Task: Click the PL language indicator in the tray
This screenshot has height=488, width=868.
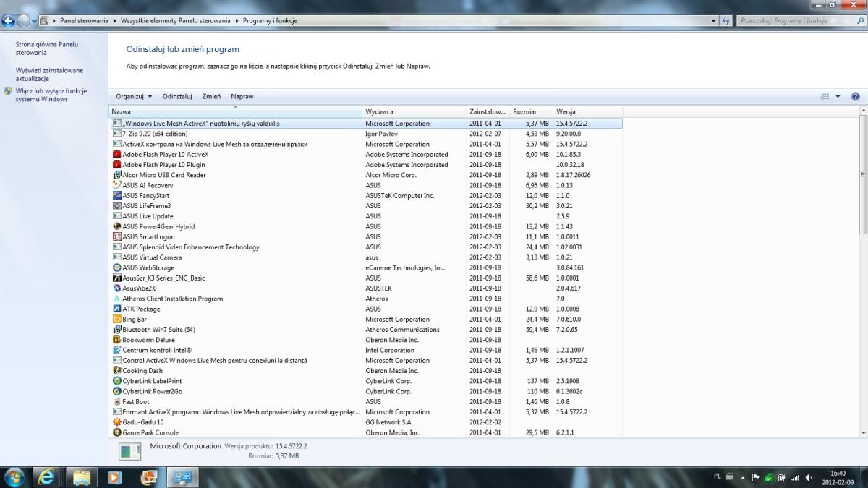Action: (x=717, y=476)
